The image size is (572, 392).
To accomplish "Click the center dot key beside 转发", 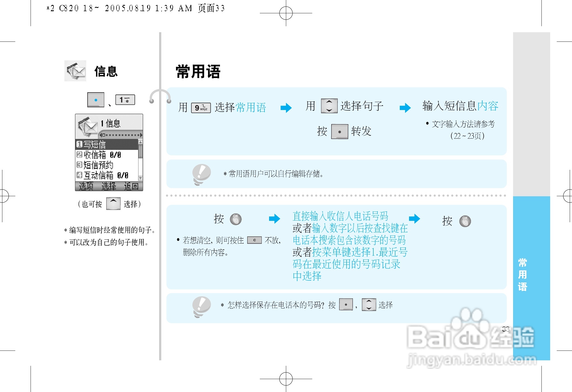I will (x=339, y=132).
